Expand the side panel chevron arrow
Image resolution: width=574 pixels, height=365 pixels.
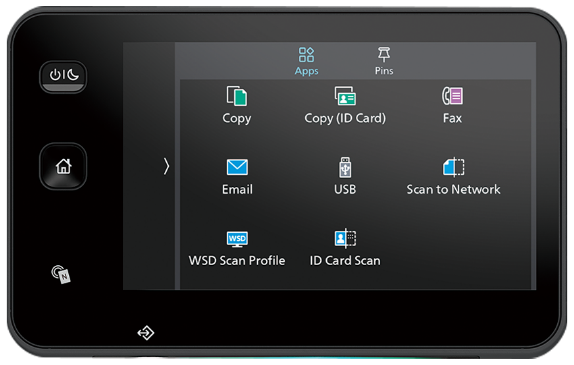click(x=166, y=166)
